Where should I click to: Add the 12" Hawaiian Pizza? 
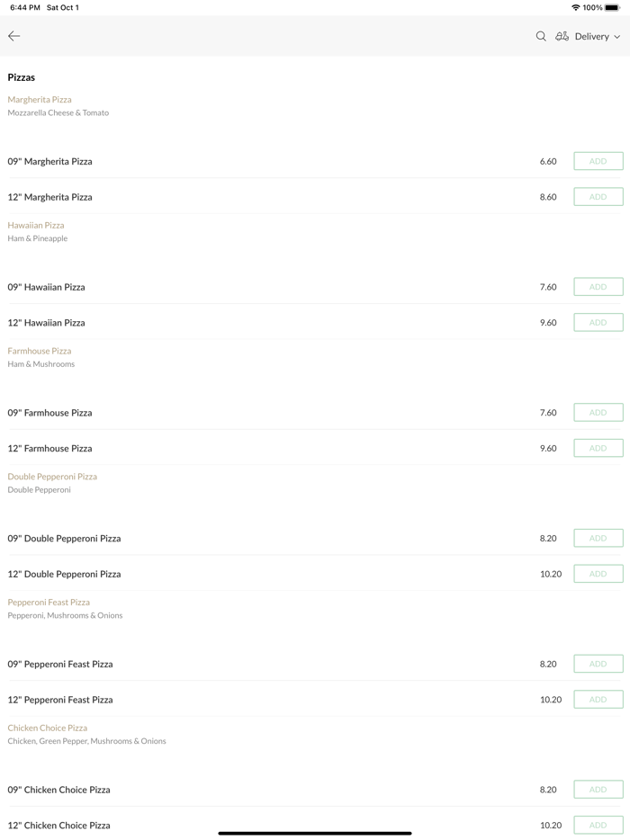click(x=598, y=322)
